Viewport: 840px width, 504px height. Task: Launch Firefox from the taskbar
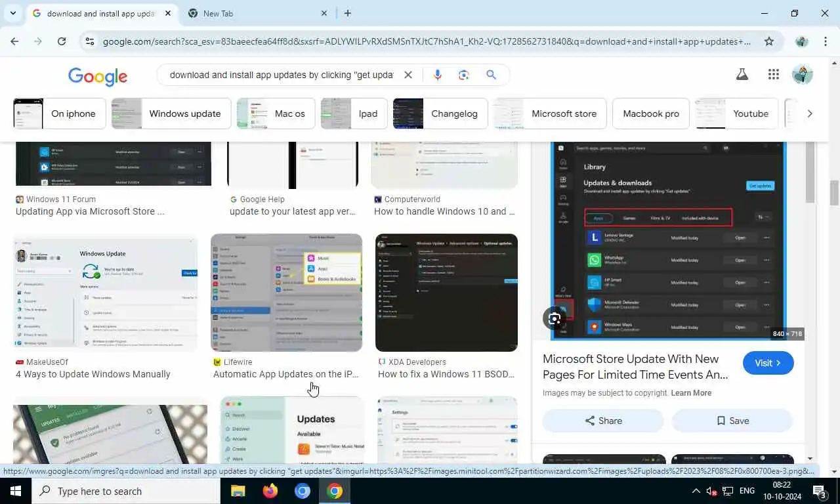(x=270, y=491)
